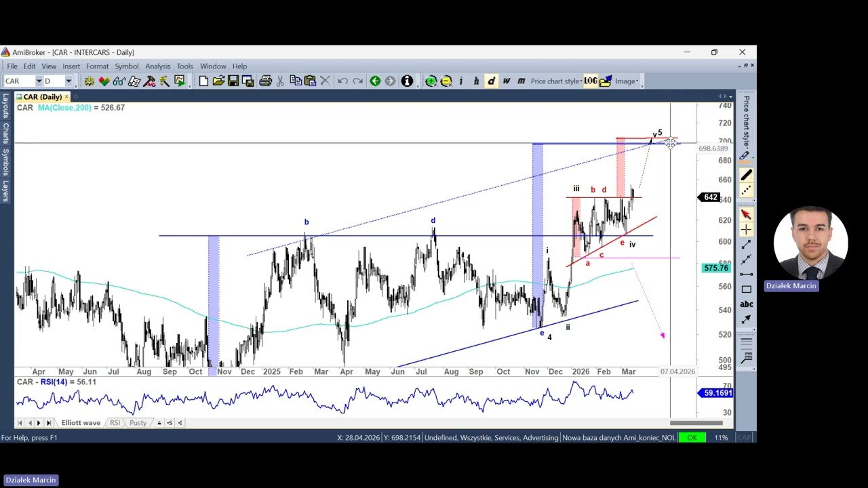Select the solid thick line style
This screenshot has height=488, width=868.
746,176
